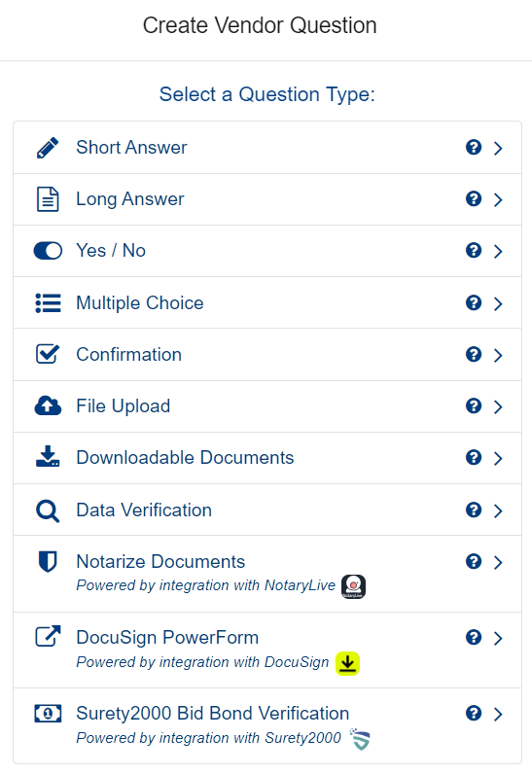Click the download icon for Downloadable Documents

[x=48, y=457]
